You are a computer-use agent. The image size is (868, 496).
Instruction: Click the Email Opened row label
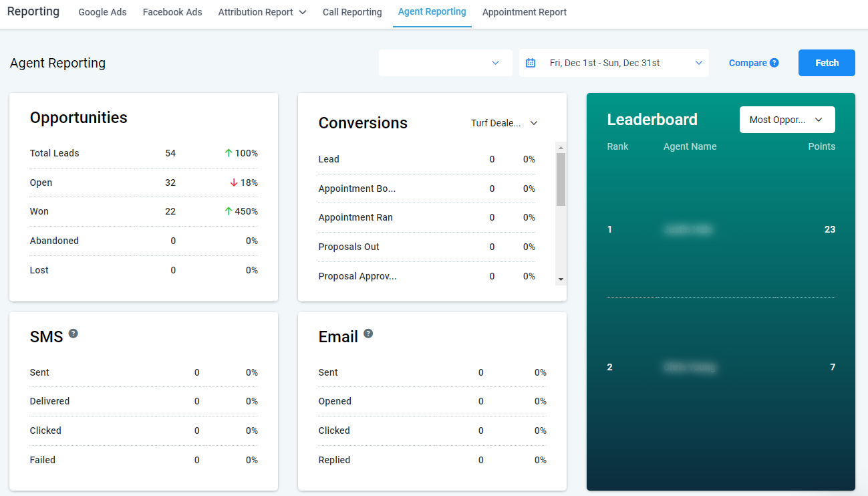tap(335, 401)
